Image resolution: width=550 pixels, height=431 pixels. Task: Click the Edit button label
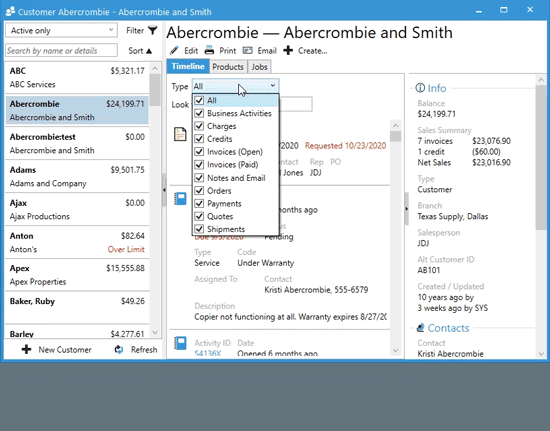[191, 51]
